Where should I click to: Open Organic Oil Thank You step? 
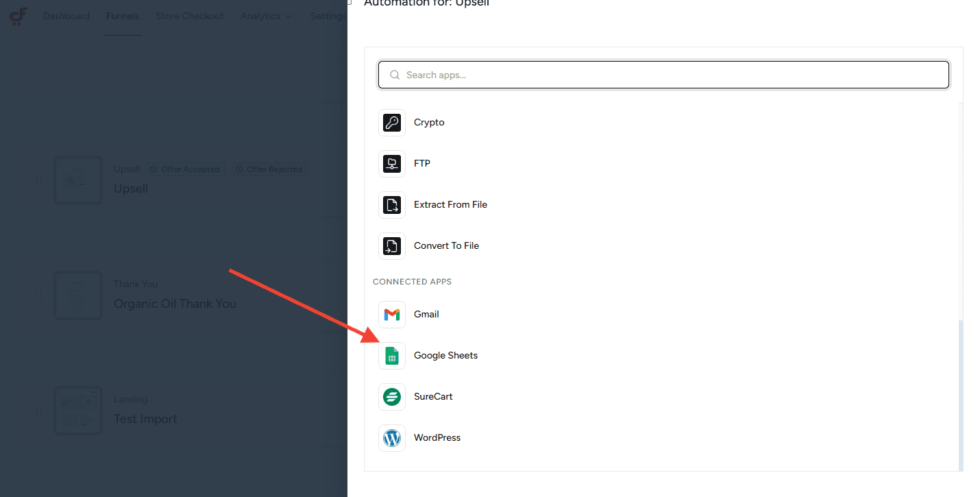[x=175, y=304]
